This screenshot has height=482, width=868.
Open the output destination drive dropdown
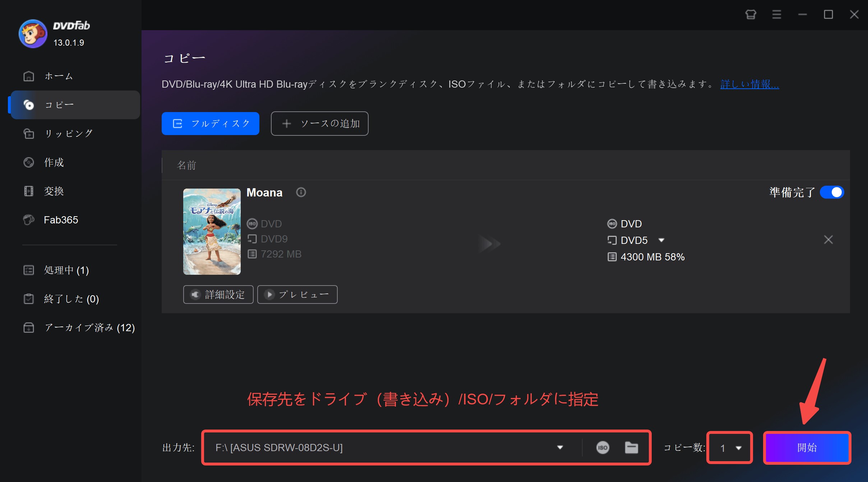(x=560, y=448)
